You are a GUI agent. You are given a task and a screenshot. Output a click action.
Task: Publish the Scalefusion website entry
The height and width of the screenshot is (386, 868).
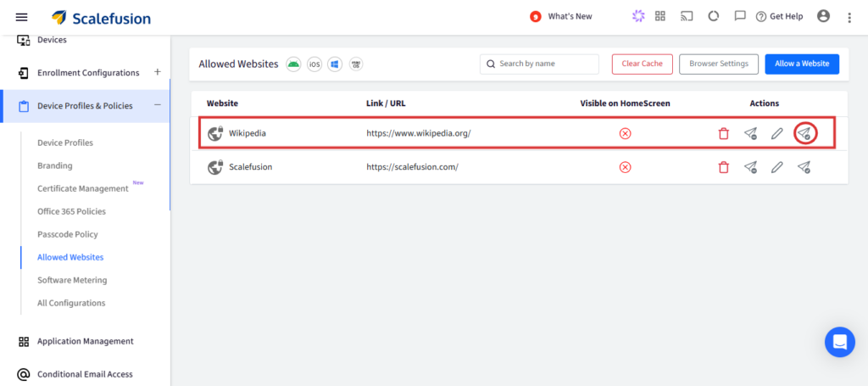804,166
